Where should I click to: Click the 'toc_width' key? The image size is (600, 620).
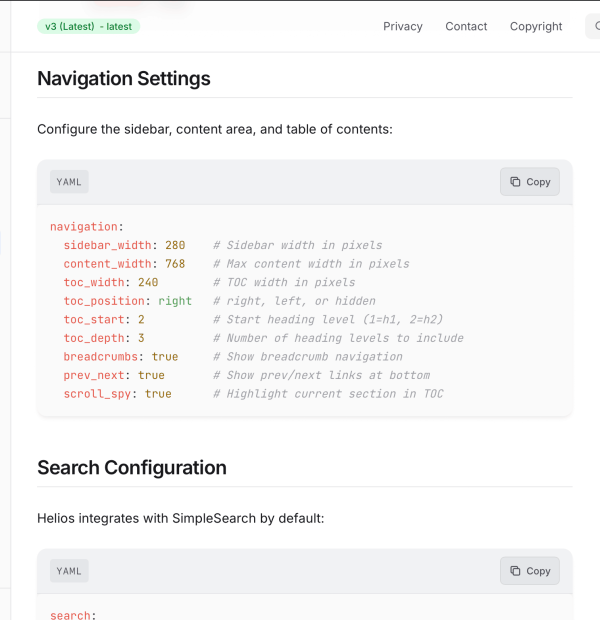(94, 282)
